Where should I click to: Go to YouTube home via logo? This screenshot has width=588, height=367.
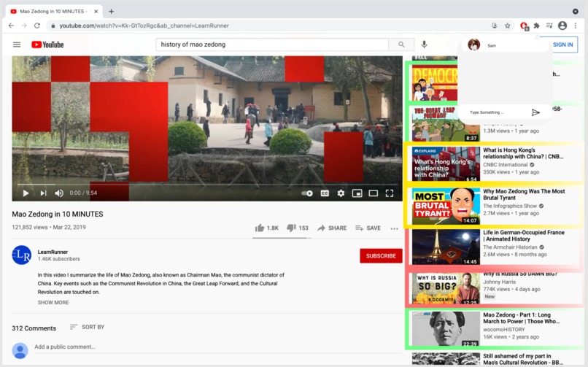[47, 45]
